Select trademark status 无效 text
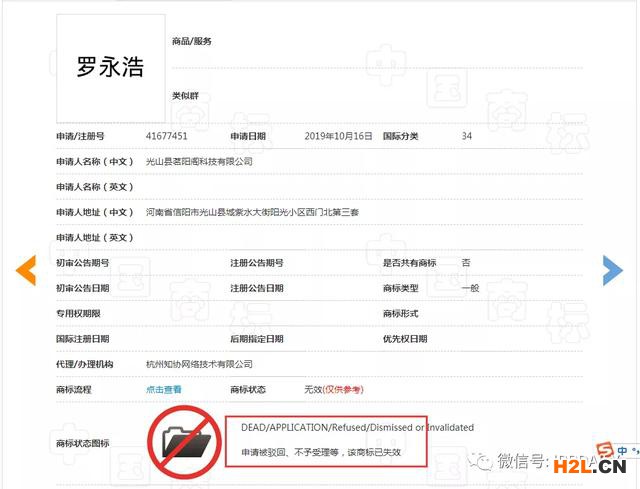 coord(313,389)
